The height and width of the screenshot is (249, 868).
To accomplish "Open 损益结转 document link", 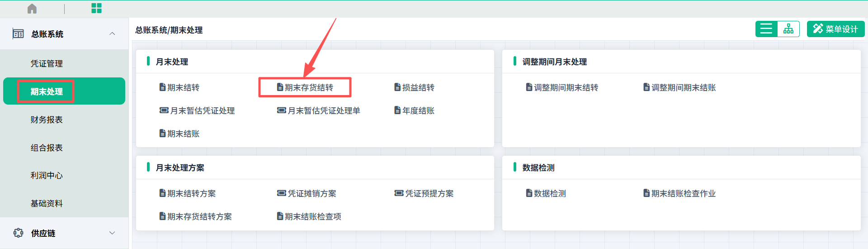I will tap(418, 87).
